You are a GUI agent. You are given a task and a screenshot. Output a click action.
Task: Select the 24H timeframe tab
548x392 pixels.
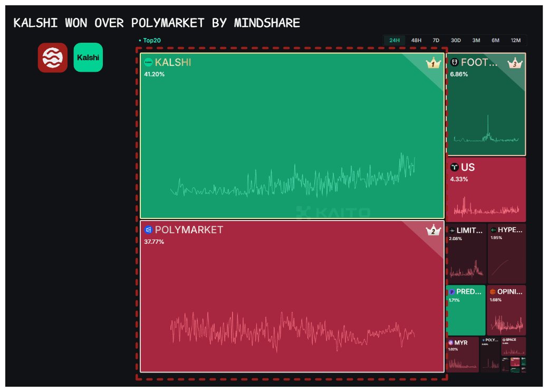(x=394, y=40)
